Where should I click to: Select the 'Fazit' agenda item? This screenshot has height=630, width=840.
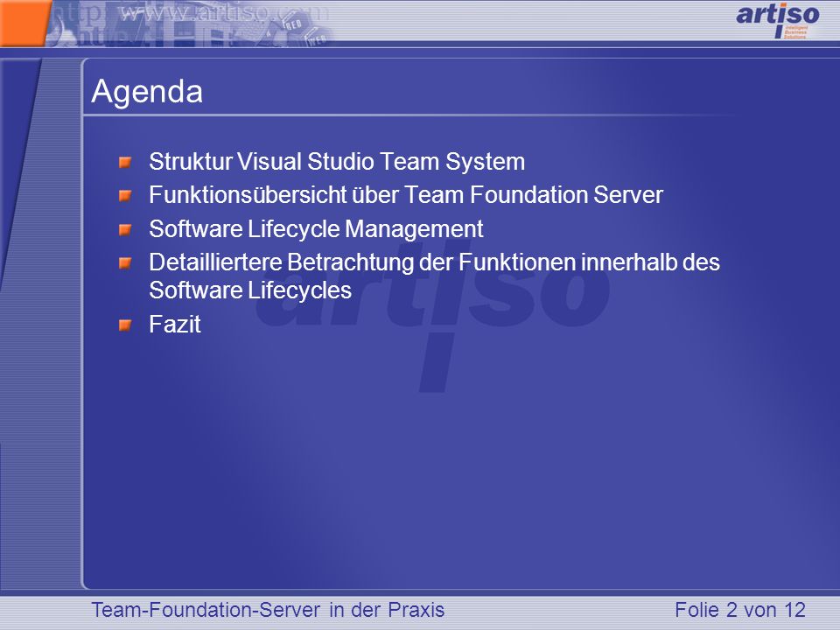(175, 325)
